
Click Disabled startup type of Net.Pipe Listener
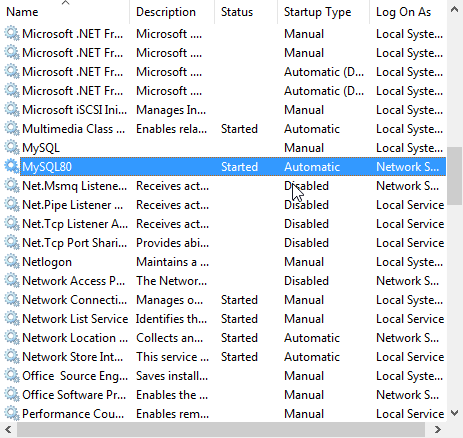coord(306,205)
